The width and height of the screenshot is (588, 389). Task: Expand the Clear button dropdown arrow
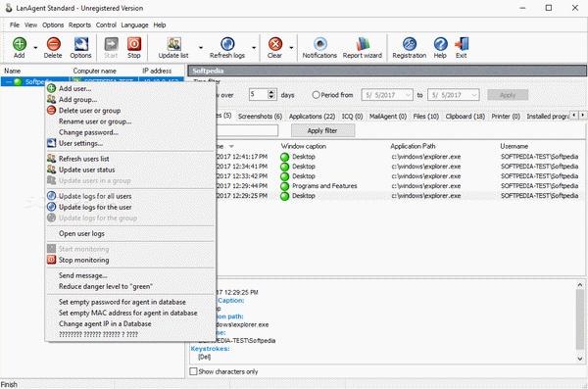(291, 48)
